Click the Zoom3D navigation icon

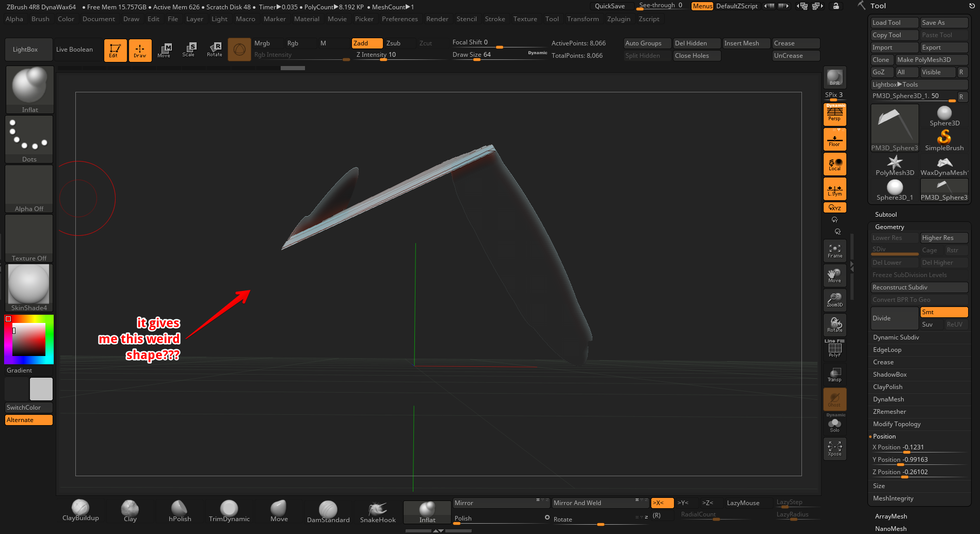[834, 300]
